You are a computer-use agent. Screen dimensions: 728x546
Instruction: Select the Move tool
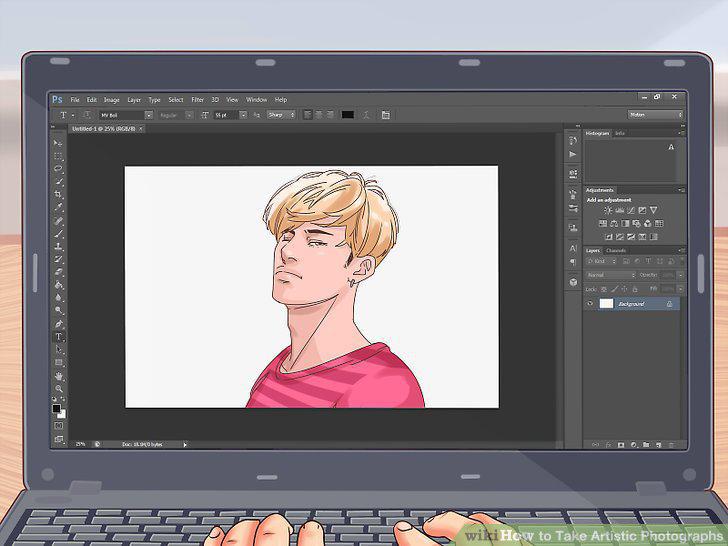point(58,143)
